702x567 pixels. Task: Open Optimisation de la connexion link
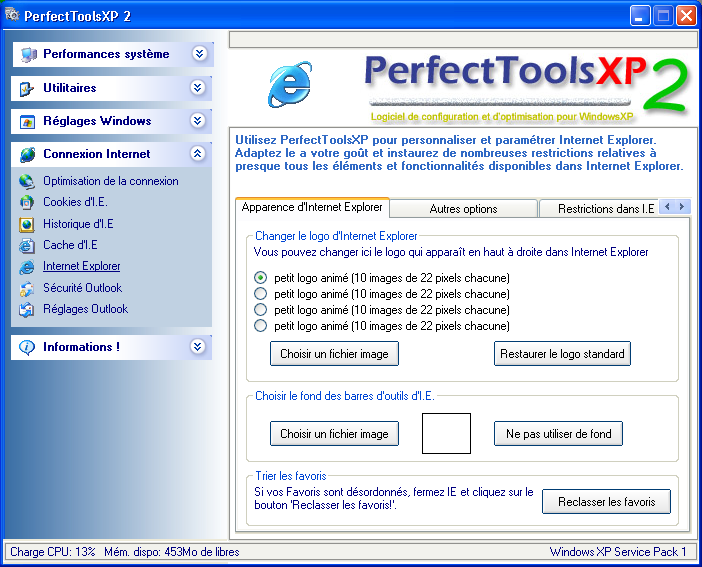click(111, 181)
